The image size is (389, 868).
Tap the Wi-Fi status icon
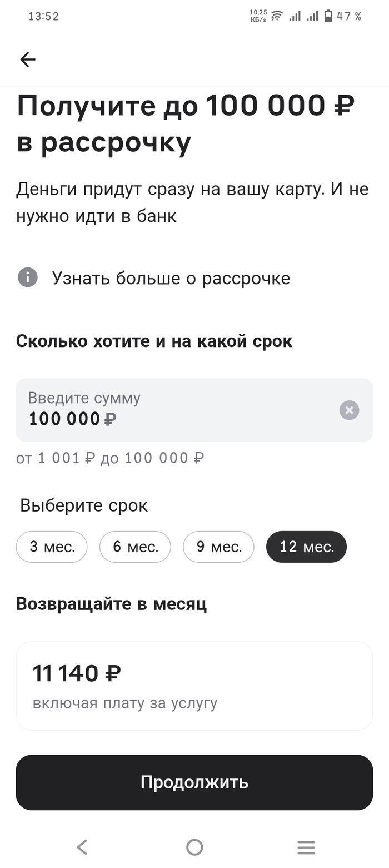point(277,16)
